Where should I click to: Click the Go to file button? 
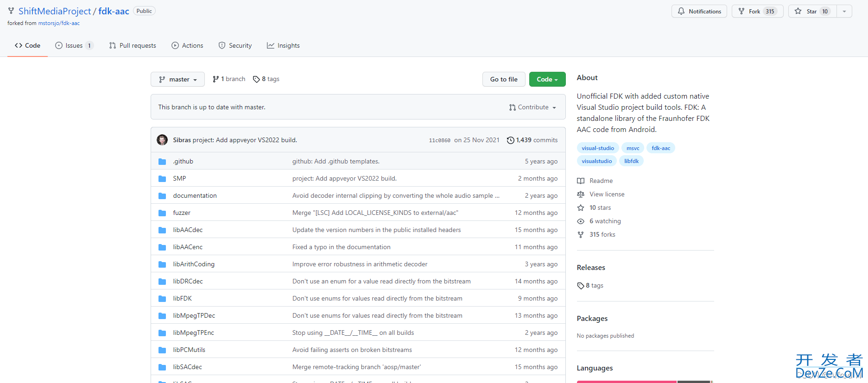tap(504, 79)
